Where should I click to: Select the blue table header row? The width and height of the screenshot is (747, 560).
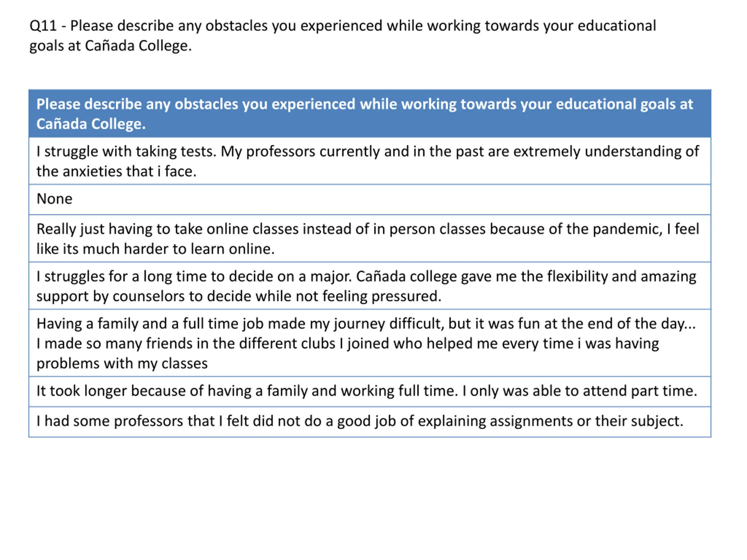pyautogui.click(x=370, y=113)
